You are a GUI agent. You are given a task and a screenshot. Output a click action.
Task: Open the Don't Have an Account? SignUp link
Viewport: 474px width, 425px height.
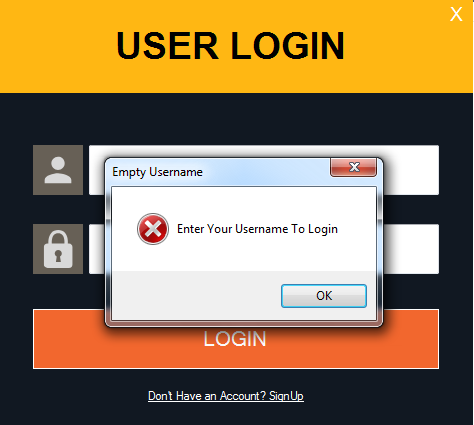coord(226,396)
